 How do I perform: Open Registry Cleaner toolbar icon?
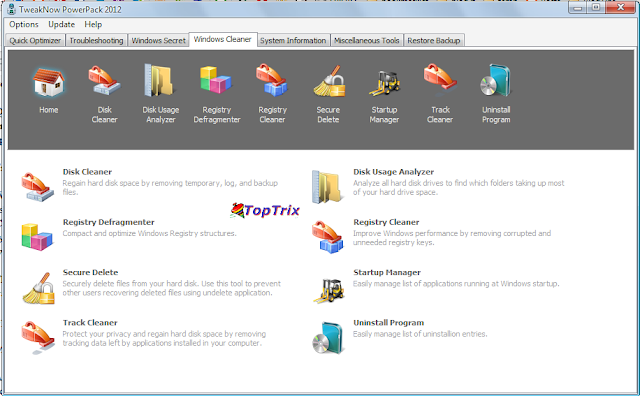click(x=272, y=80)
